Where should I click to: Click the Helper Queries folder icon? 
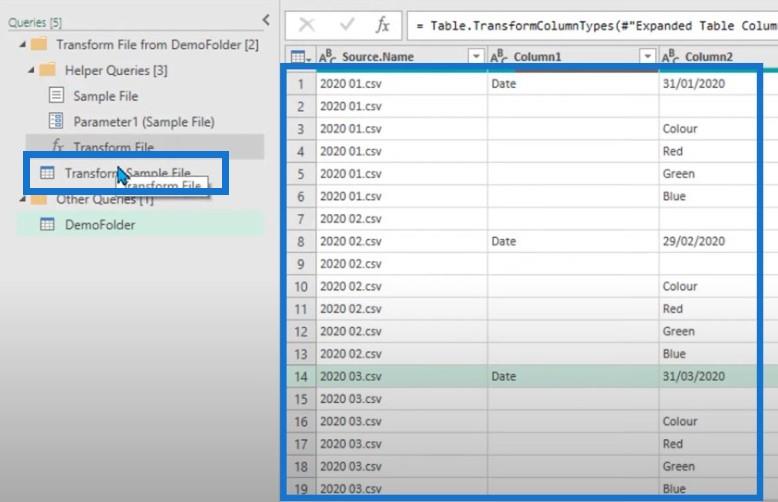(x=47, y=70)
